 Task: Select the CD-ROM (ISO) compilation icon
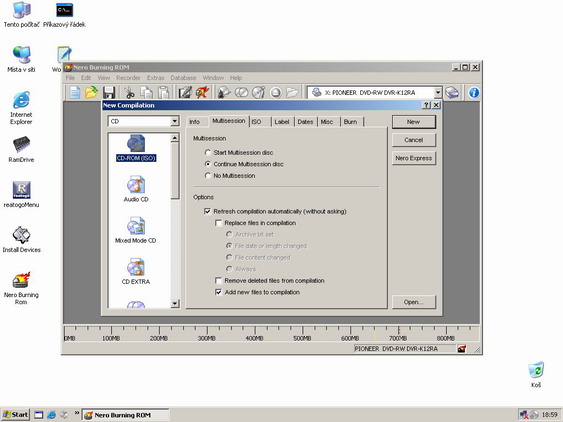point(136,144)
